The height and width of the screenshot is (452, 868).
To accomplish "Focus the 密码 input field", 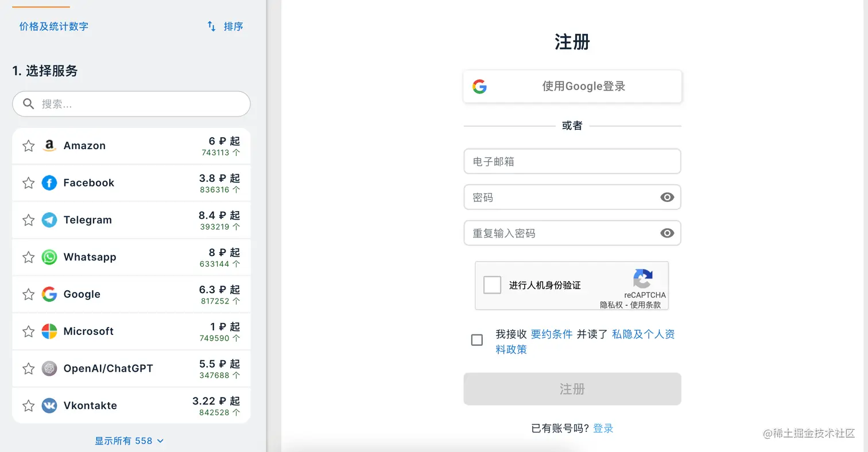I will [x=572, y=197].
